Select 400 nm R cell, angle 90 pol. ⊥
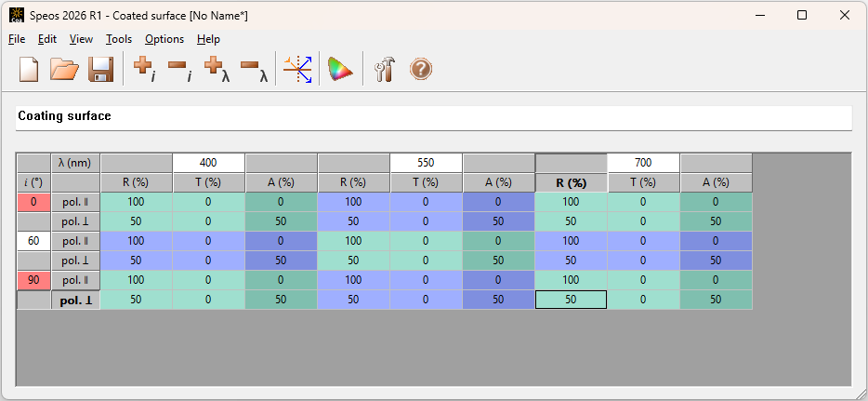 click(x=137, y=300)
